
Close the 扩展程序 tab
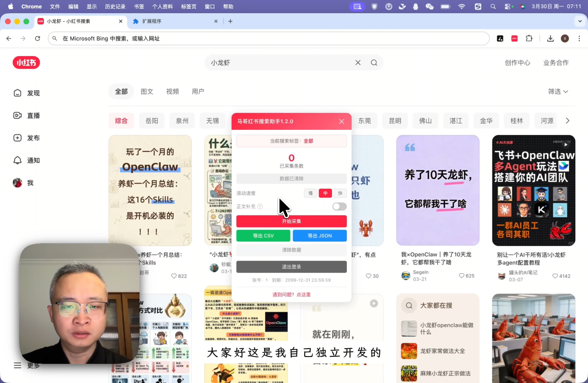tap(216, 21)
